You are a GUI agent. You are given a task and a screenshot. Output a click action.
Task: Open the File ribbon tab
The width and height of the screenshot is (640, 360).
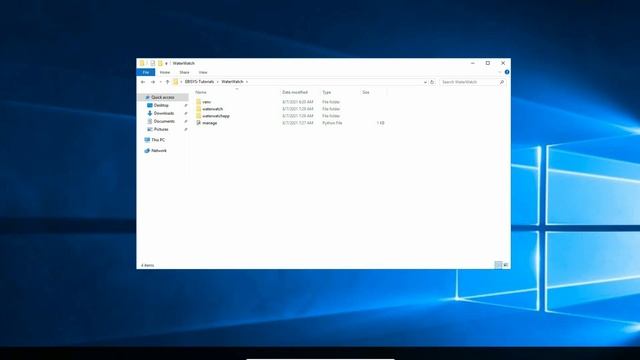(146, 72)
